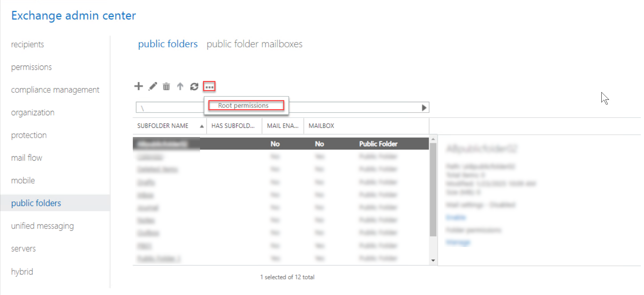Screen dimensions: 644x295
Task: Click the Manage link under folder permissions
Action: tap(458, 242)
